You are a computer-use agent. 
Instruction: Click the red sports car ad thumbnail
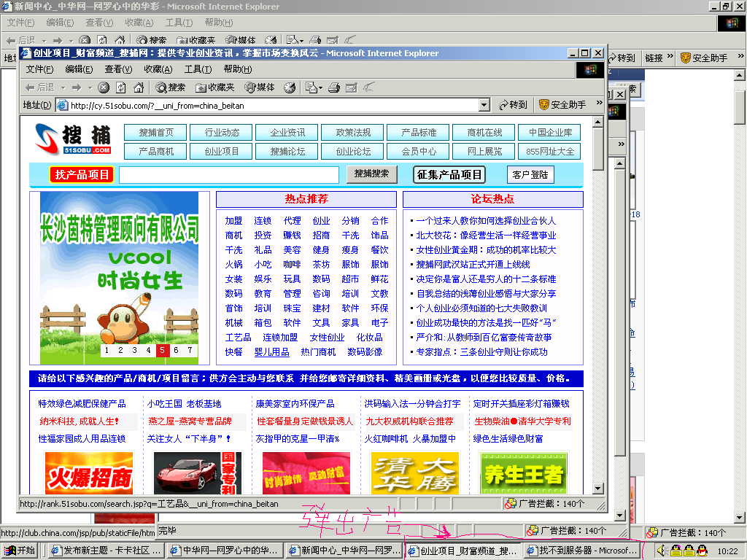point(198,472)
